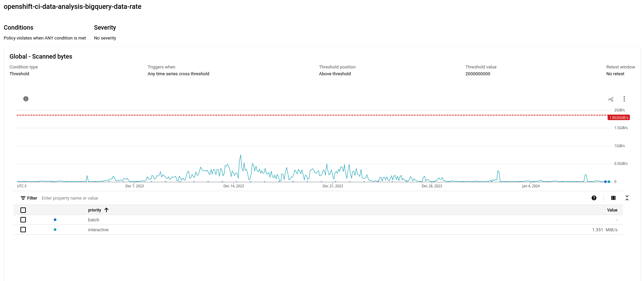This screenshot has height=281, width=644.
Task: Click the Dec 14, 2023 axis label
Action: [x=234, y=186]
